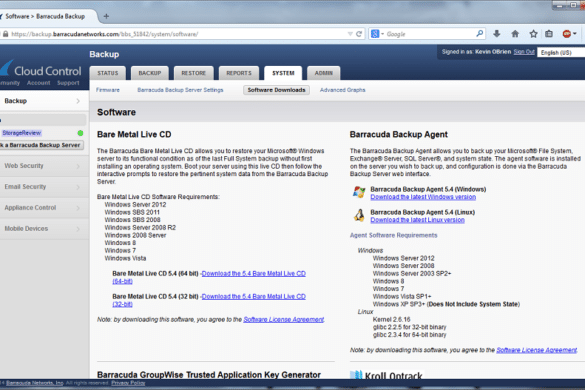585x390 pixels.
Task: Expand the Web Security sidebar section
Action: point(44,166)
